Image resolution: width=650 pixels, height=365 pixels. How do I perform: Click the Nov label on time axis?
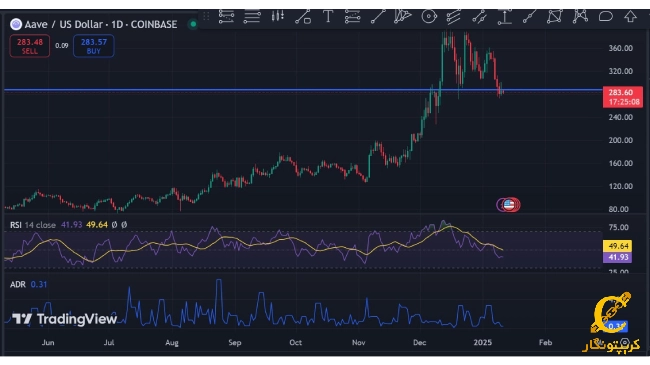359,343
